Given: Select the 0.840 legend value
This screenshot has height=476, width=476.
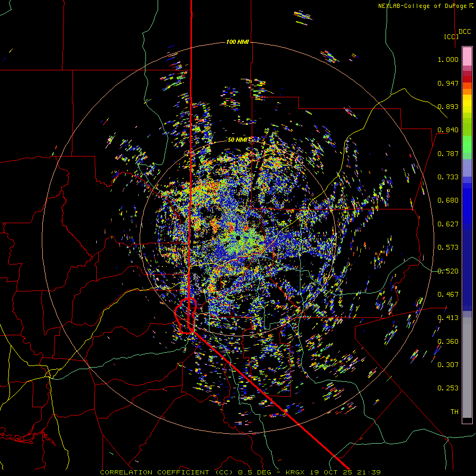Looking at the screenshot, I should [448, 130].
